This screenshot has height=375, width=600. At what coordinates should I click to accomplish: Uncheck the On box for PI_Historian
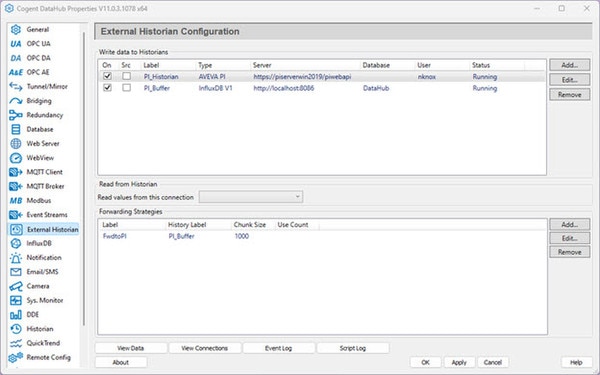click(x=108, y=76)
